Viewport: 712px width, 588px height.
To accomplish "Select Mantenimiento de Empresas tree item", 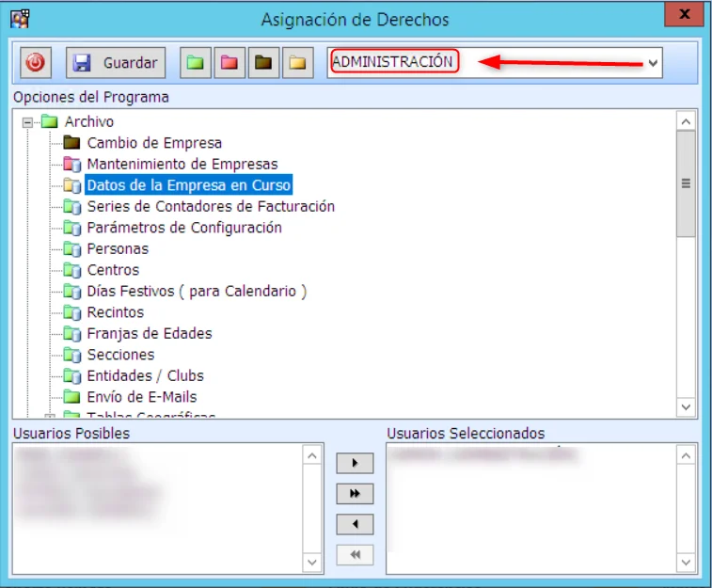I will coord(182,165).
